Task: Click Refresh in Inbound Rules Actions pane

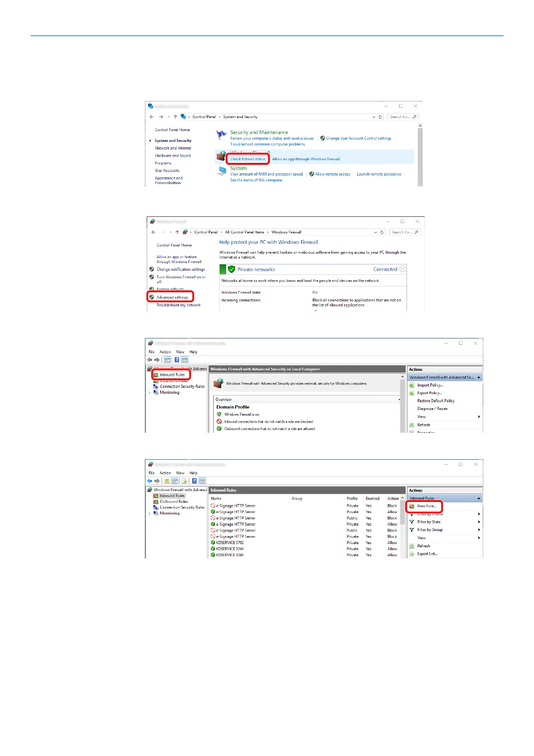Action: click(x=424, y=546)
